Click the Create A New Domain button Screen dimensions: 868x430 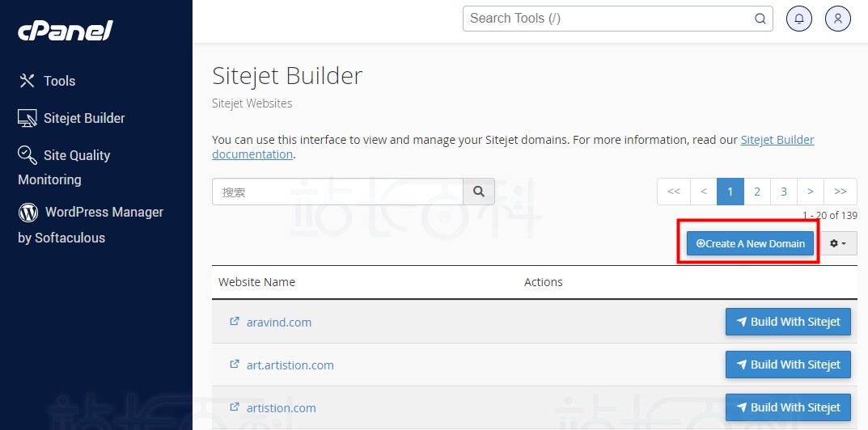[x=750, y=243]
